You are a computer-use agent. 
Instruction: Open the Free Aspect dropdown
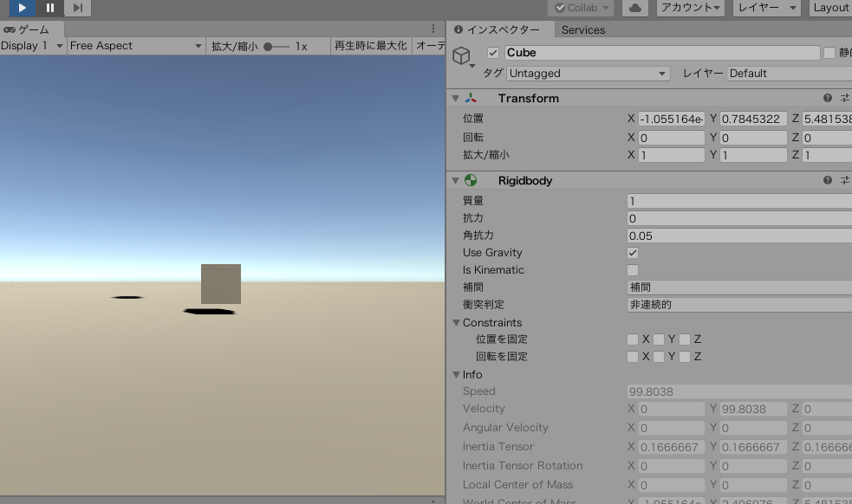pos(134,45)
